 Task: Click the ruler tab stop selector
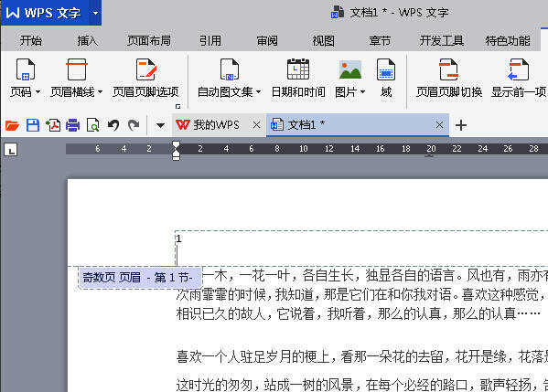click(11, 150)
